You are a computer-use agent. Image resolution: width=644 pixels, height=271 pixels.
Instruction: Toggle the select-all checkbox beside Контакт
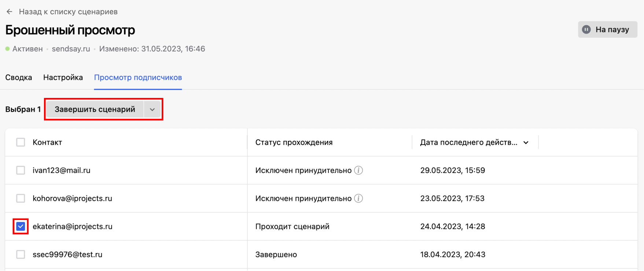point(21,142)
